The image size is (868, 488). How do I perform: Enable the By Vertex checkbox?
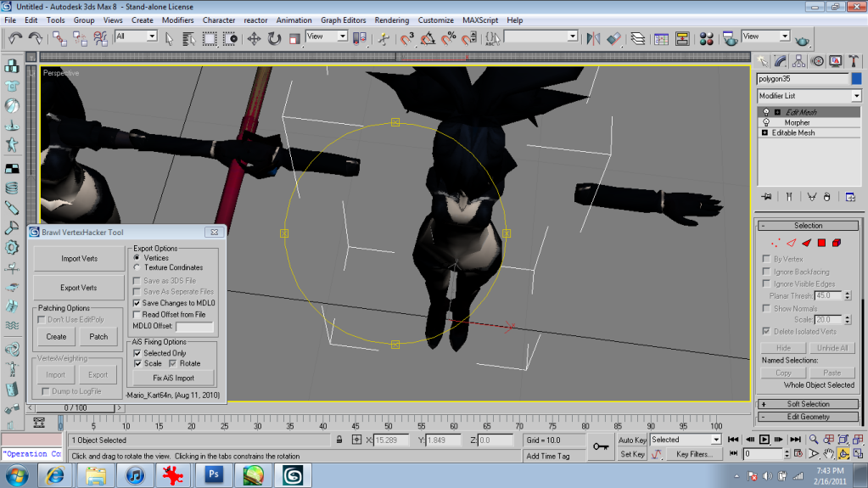pyautogui.click(x=766, y=259)
